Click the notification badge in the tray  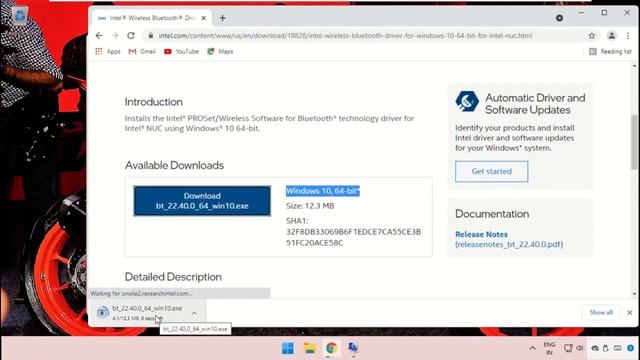coord(631,348)
